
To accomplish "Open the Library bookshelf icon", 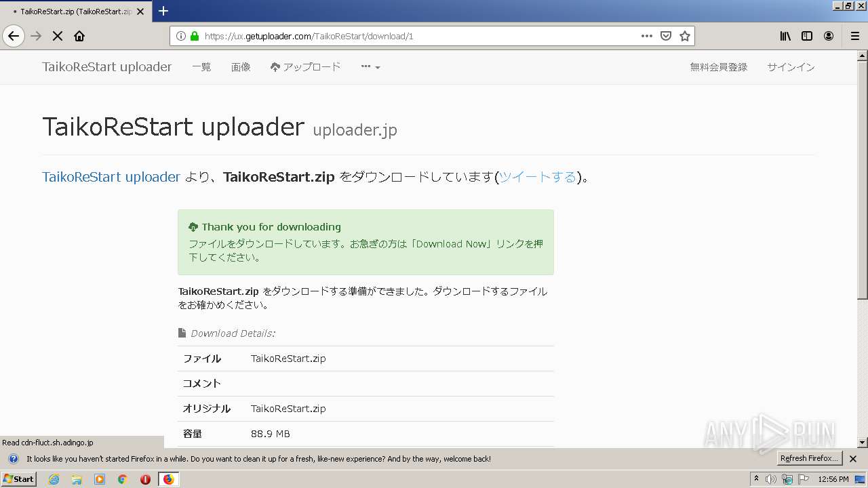I will [x=785, y=36].
